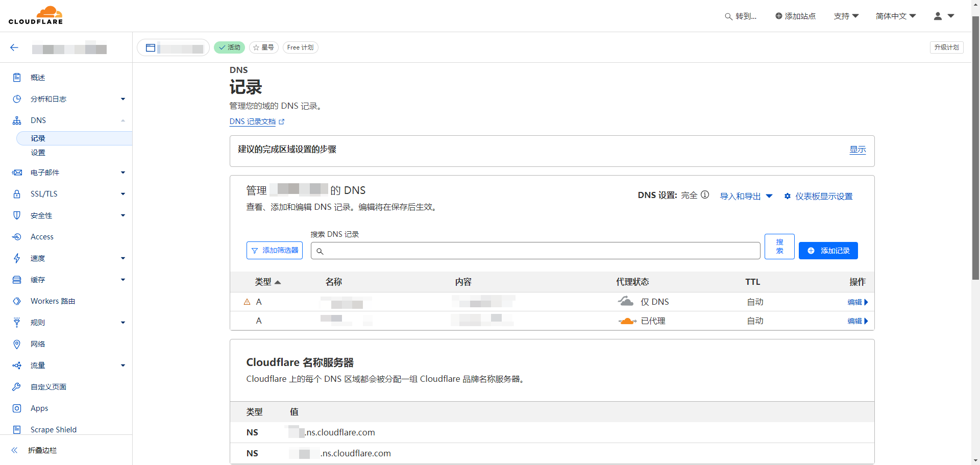Click the grey cloud 仅 DNS icon
Viewport: 980px width, 465px height.
pyautogui.click(x=626, y=301)
